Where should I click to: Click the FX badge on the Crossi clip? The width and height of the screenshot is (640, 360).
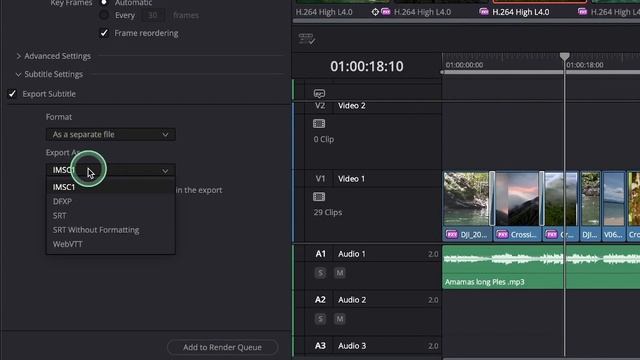[502, 235]
